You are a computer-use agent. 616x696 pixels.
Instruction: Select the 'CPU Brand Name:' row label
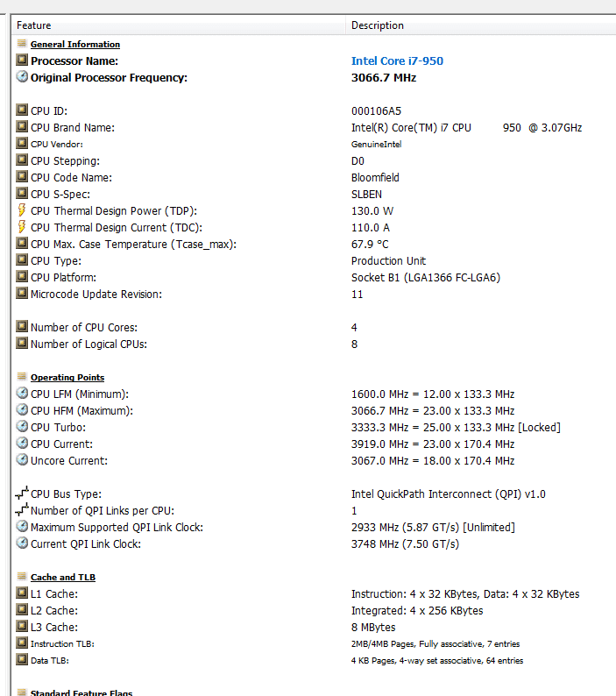click(73, 128)
